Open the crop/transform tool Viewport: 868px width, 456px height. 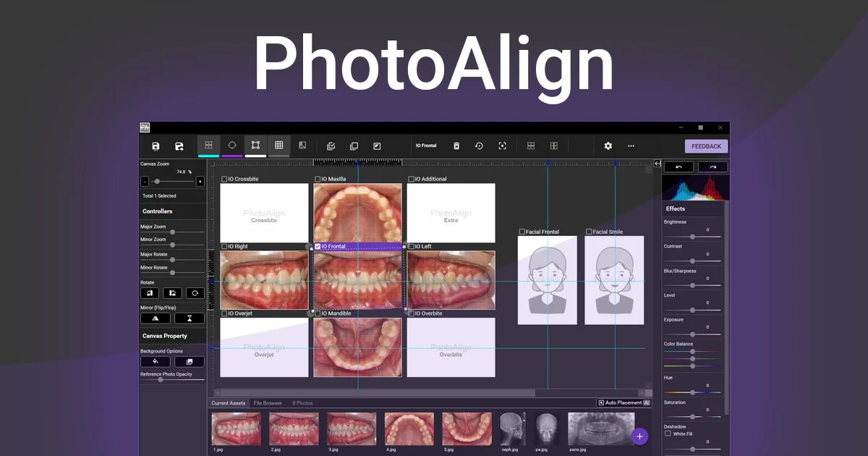(x=255, y=145)
